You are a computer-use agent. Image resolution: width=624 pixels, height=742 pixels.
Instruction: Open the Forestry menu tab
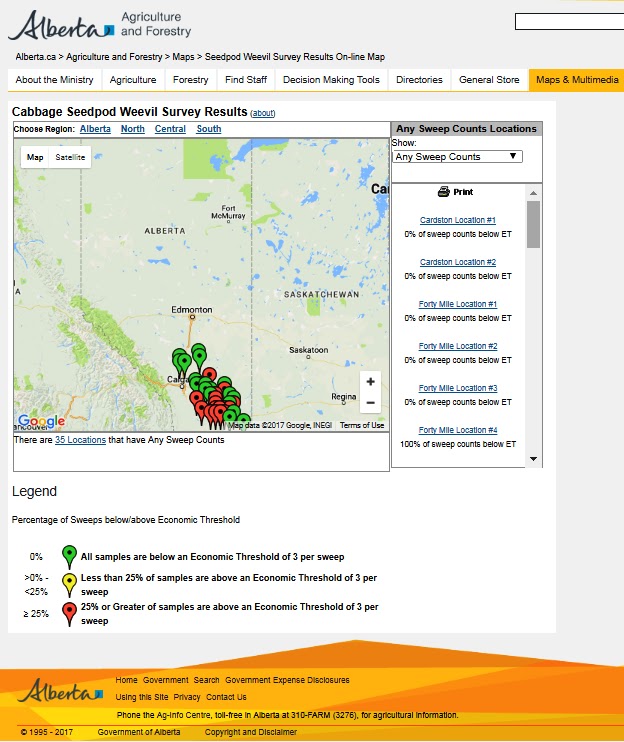coord(191,80)
